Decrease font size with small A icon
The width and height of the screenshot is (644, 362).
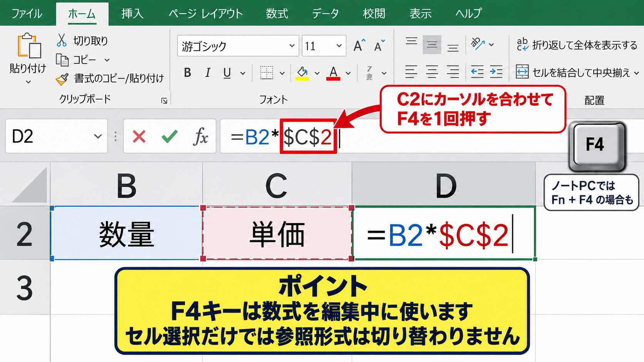pos(379,46)
